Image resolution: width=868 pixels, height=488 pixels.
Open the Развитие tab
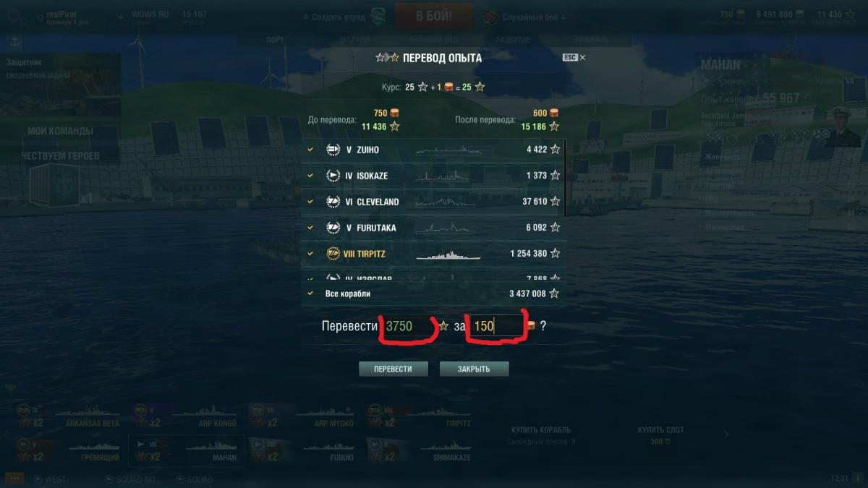(x=513, y=40)
